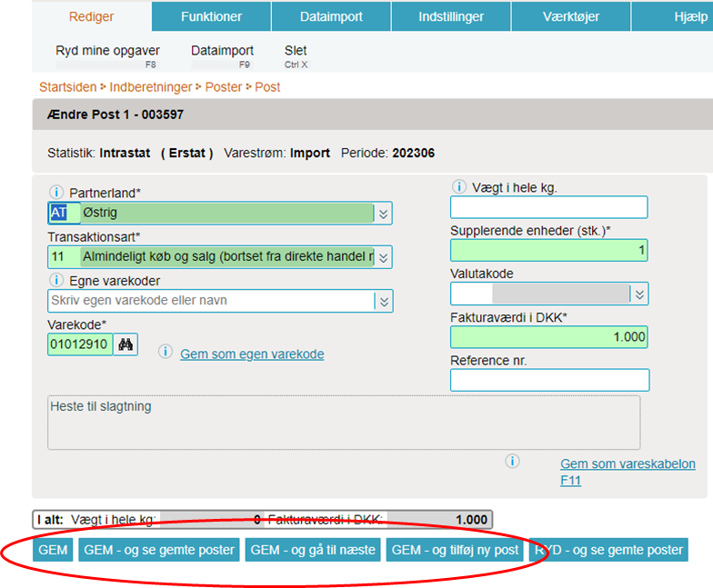Viewport: 713px width, 588px height.
Task: Click GEM - og tilføj ny post
Action: click(455, 550)
